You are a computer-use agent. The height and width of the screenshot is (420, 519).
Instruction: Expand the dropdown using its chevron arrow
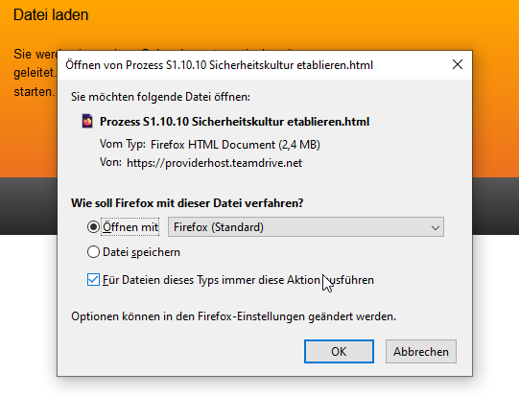[x=436, y=227]
